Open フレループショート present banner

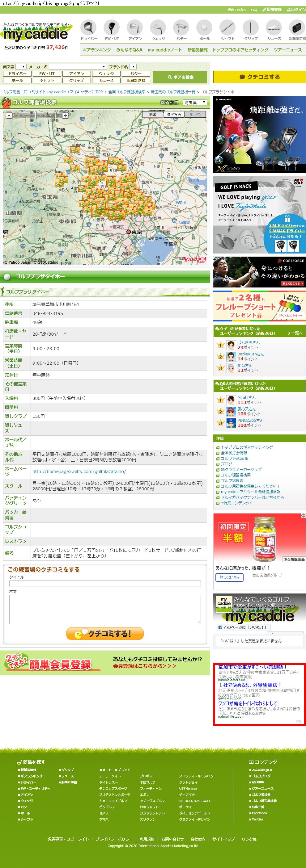coord(259,306)
